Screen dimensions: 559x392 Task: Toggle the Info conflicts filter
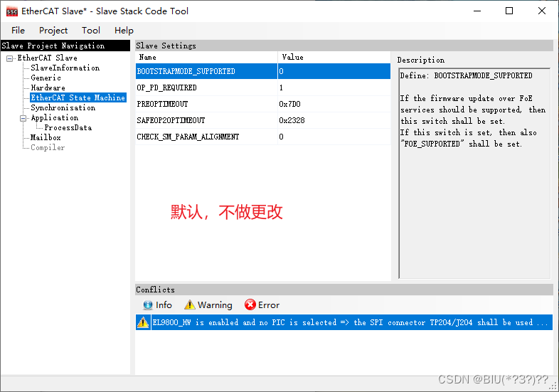158,305
